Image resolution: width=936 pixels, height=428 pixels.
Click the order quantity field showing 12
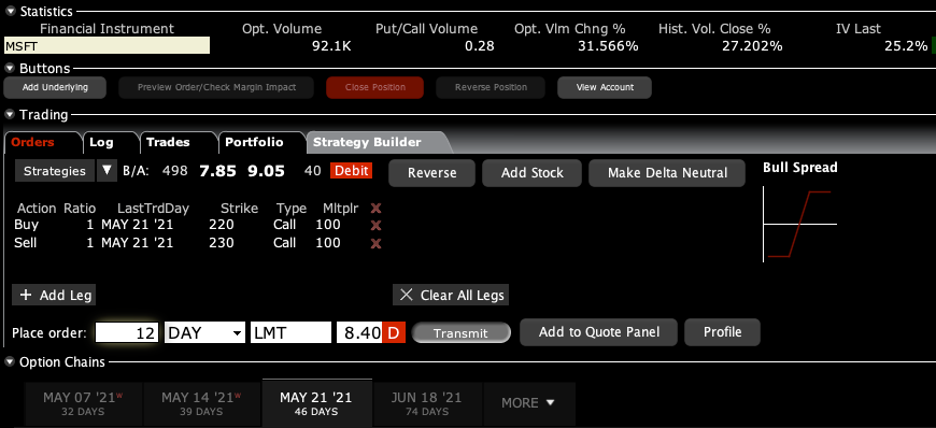127,332
